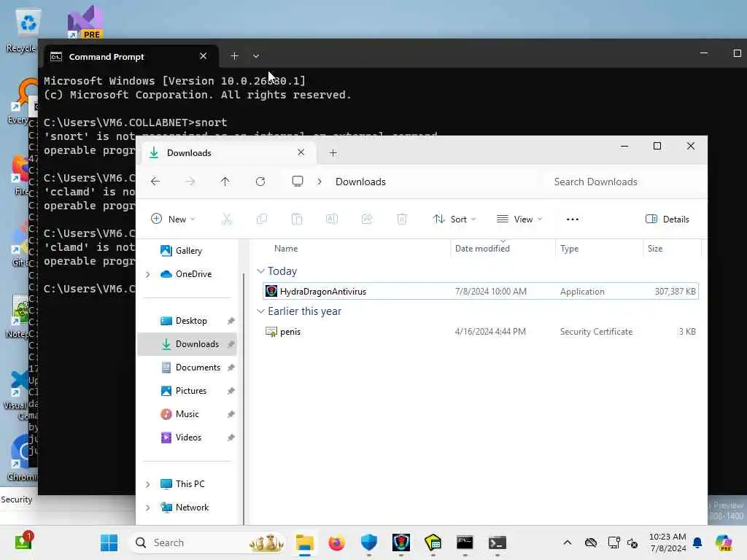Viewport: 747px width, 560px height.
Task: Select the Downloads tab in Explorer
Action: (228, 153)
